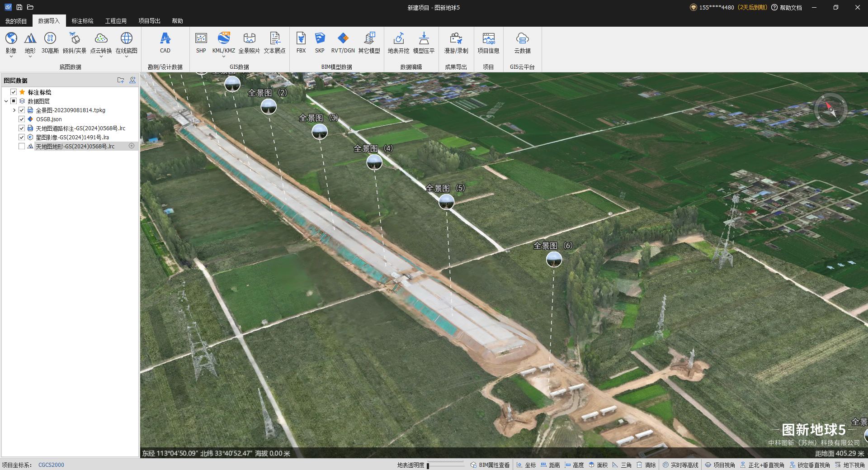Expand the 全景图-202309081814.tpkg tree node
Image resolution: width=868 pixels, height=470 pixels.
click(14, 110)
